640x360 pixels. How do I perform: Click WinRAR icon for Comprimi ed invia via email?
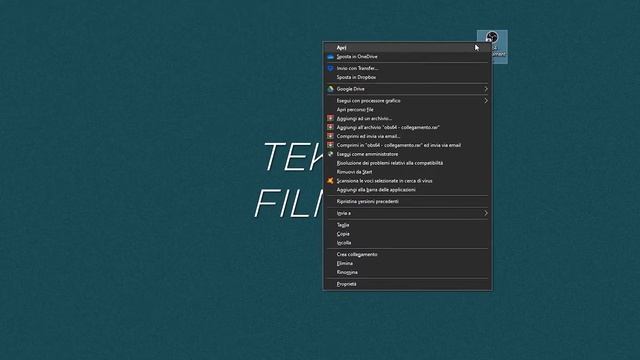330,136
